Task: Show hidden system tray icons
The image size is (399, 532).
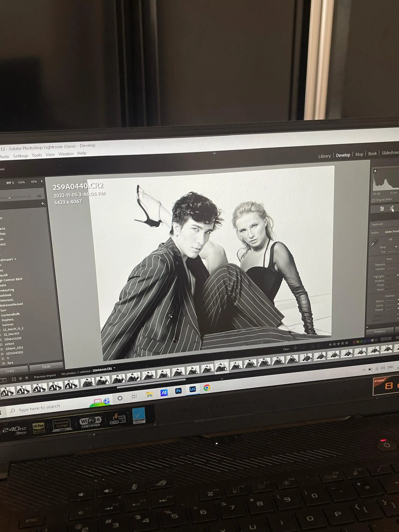Action: pos(364,370)
